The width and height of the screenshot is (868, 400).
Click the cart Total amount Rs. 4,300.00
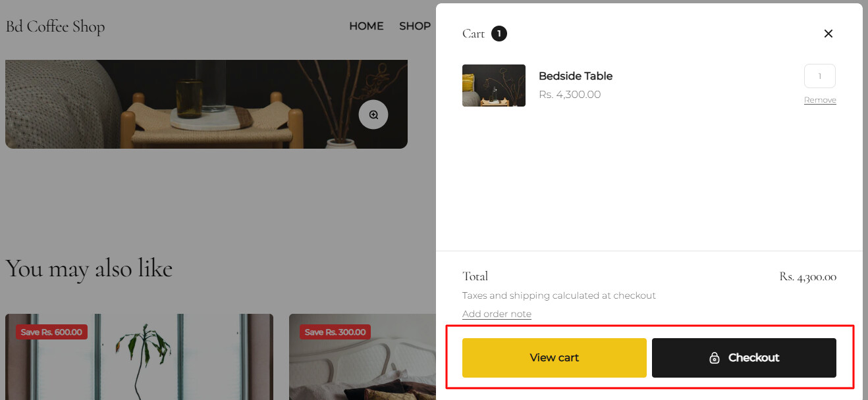[808, 277]
